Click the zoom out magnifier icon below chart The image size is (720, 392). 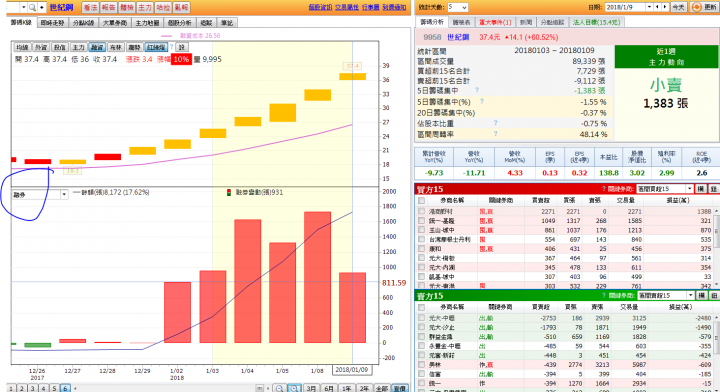coord(279,388)
